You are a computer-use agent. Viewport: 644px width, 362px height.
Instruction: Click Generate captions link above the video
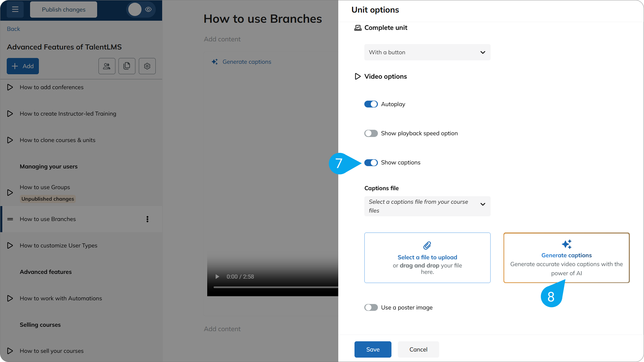tap(247, 62)
